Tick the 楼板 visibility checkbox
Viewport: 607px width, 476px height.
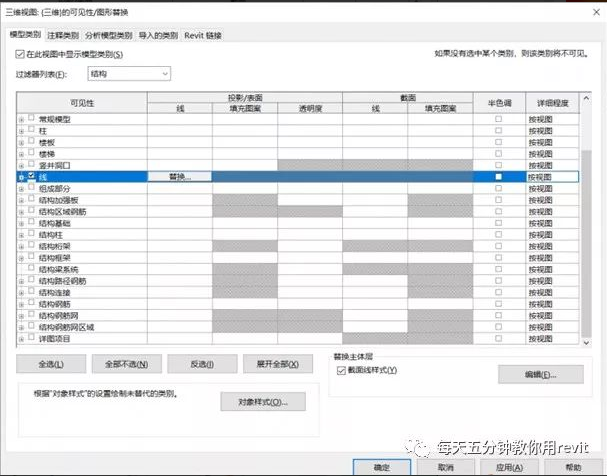pyautogui.click(x=31, y=141)
